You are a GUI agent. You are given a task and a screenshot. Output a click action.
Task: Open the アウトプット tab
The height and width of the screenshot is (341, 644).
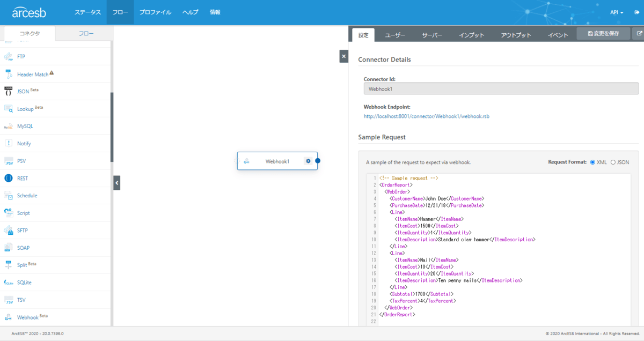[x=516, y=35]
